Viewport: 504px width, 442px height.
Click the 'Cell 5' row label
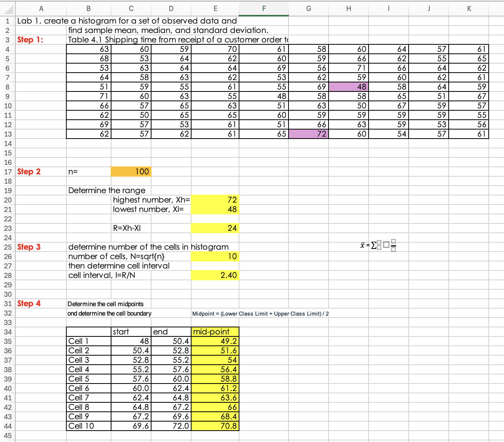point(89,379)
